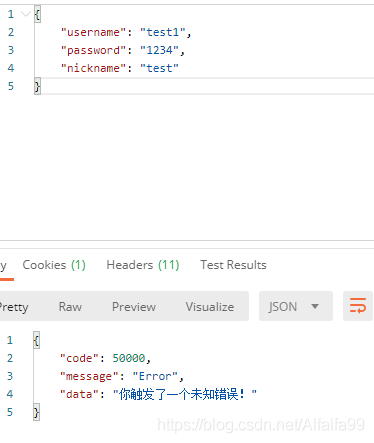Switch response view to Raw
The image size is (374, 443).
[x=70, y=307]
